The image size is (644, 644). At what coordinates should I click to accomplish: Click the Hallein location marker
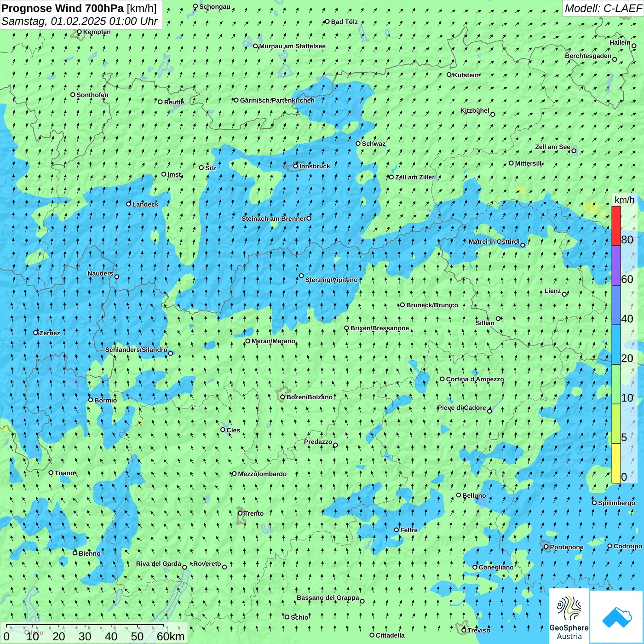[634, 46]
